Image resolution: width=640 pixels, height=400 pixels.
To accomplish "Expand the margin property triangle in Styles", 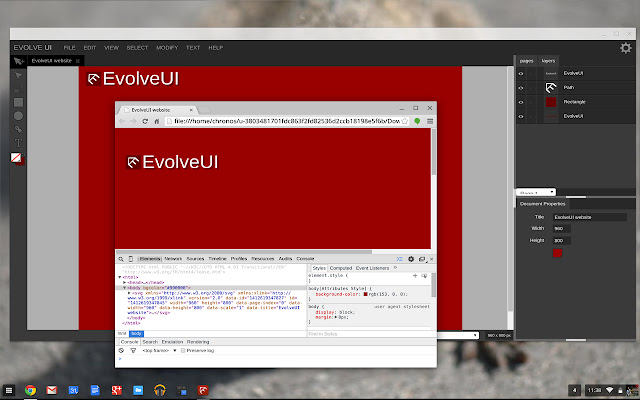I will click(x=336, y=317).
